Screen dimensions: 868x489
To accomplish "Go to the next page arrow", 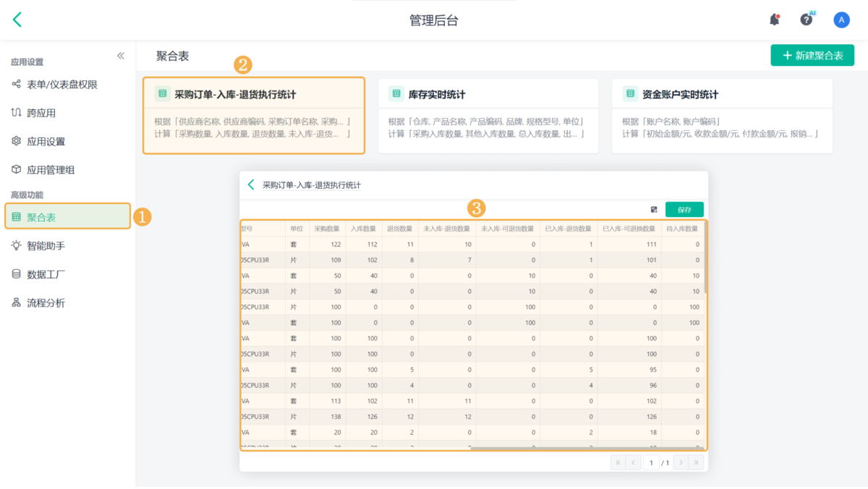I will coord(680,462).
